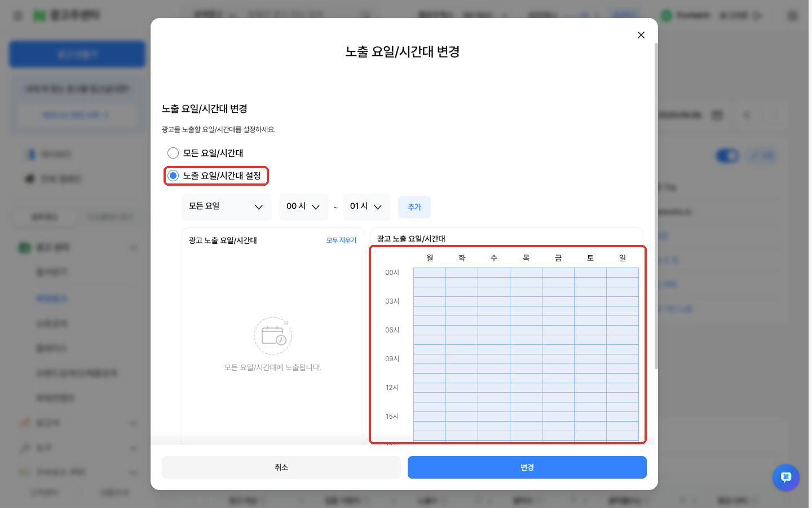Click the empty schedule calendar clock icon
The width and height of the screenshot is (812, 508).
pyautogui.click(x=273, y=336)
